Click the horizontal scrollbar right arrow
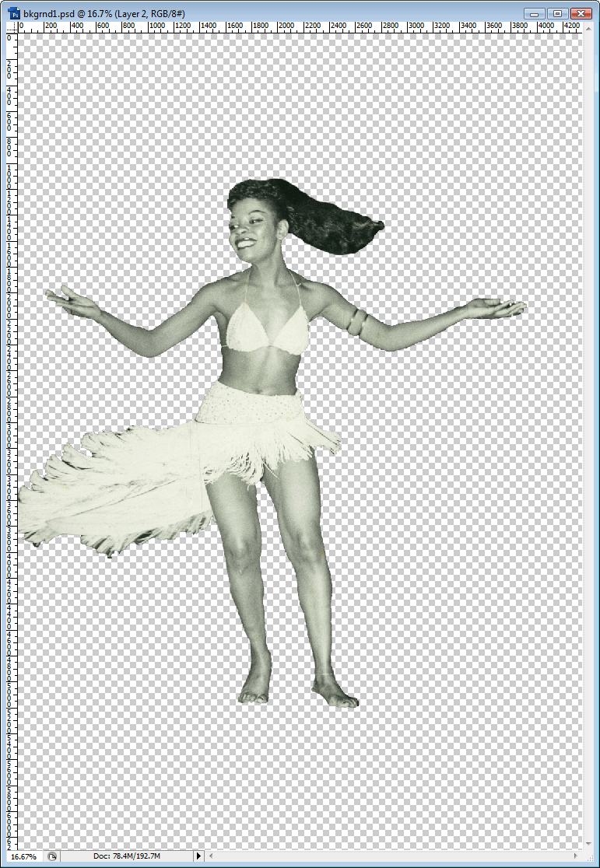The width and height of the screenshot is (600, 868). pyautogui.click(x=577, y=856)
